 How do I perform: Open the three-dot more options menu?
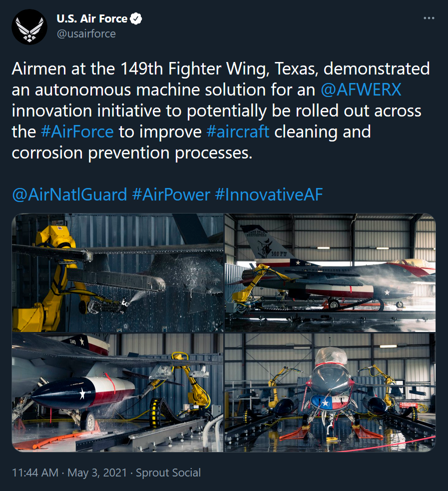(429, 18)
